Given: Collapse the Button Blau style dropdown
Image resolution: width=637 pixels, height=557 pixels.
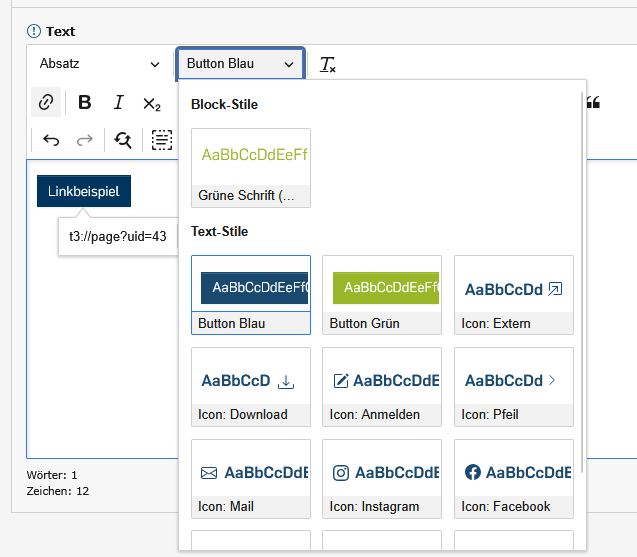Looking at the screenshot, I should pos(240,64).
